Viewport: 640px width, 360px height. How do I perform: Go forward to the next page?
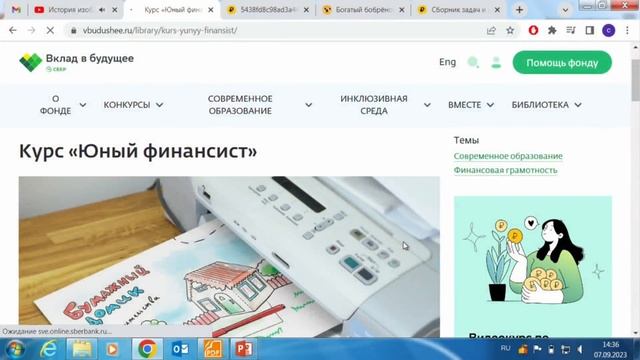(31, 30)
